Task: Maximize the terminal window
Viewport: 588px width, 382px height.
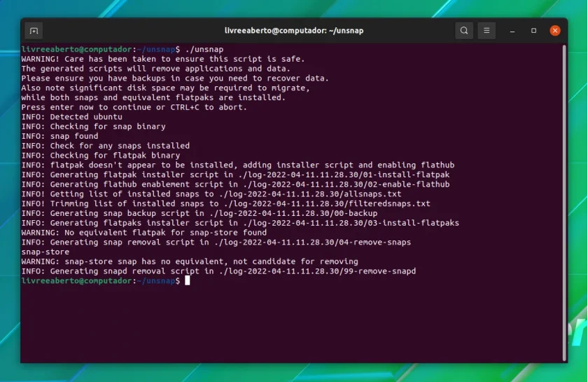Action: [x=533, y=31]
